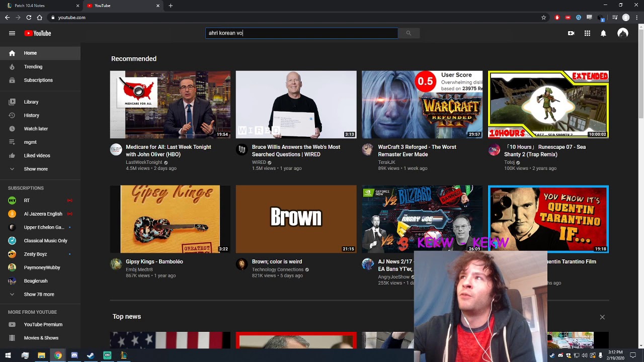Open the Zesty Boyz subscription

tap(40, 254)
